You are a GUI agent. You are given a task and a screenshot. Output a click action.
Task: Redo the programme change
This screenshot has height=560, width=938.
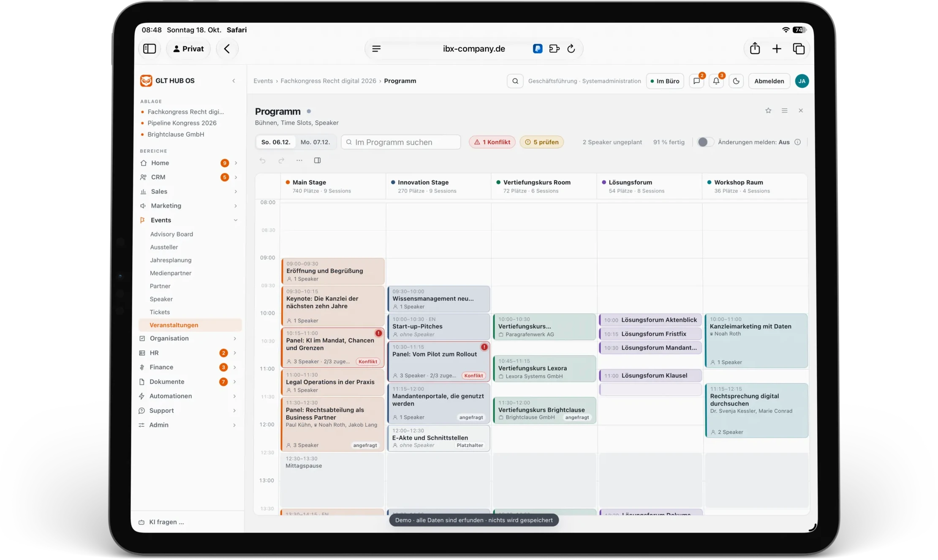(x=281, y=160)
